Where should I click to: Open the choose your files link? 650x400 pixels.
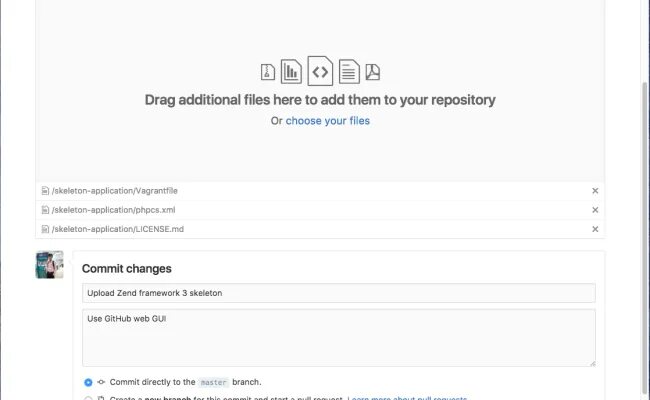(327, 121)
